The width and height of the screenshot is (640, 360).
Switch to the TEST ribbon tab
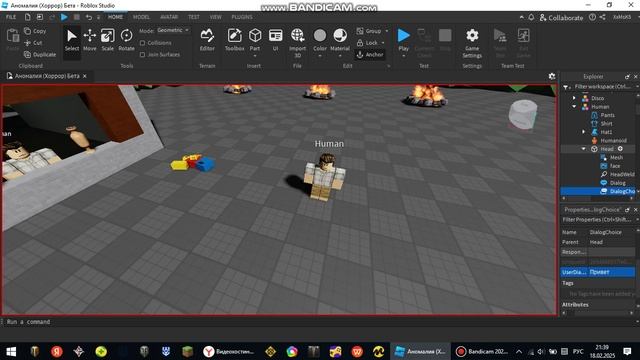194,17
